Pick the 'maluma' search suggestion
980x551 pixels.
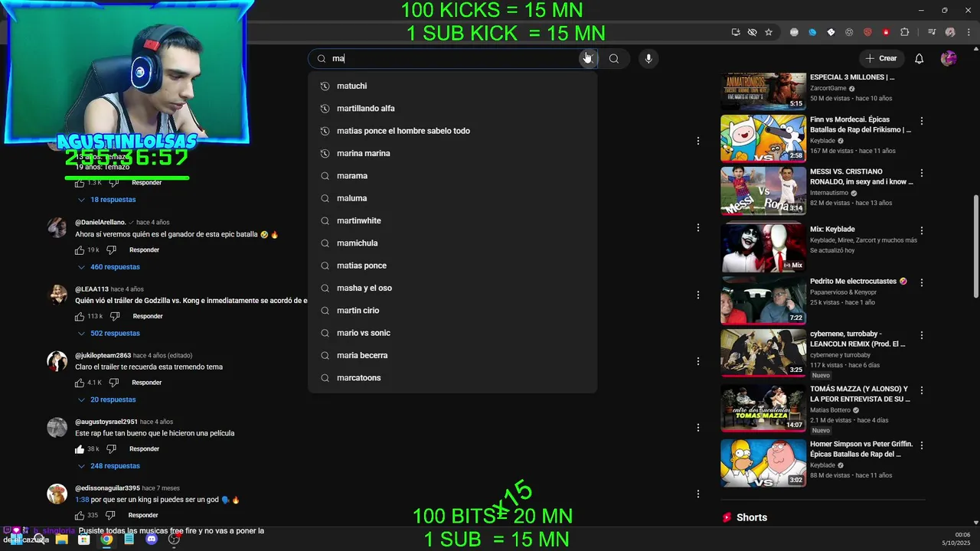coord(452,198)
